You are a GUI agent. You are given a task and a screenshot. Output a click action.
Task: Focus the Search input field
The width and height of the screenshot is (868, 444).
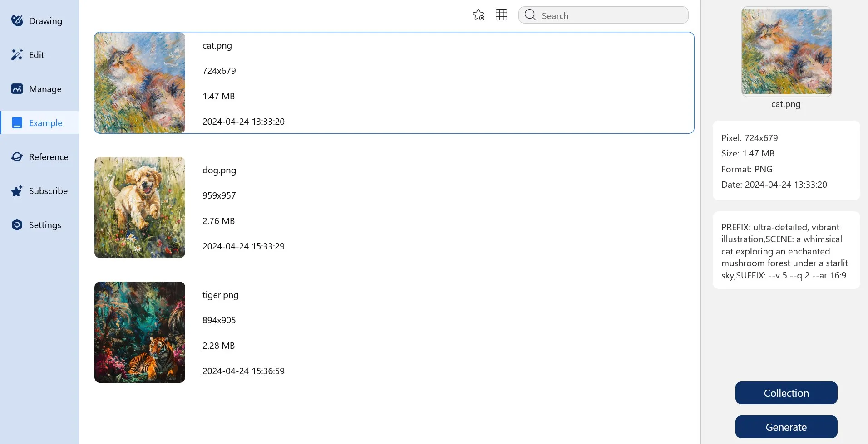(603, 15)
